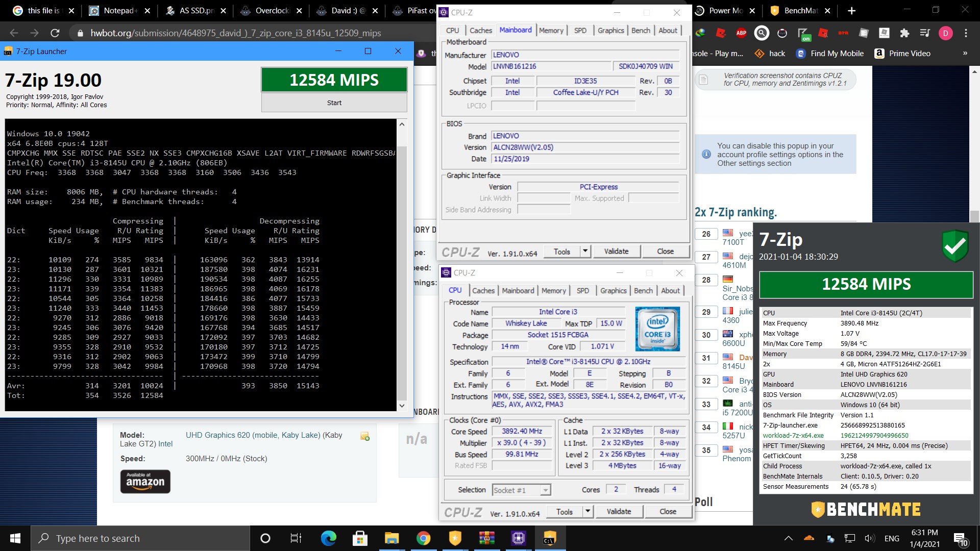Click scroll-up arrow in 7-Zip console
The width and height of the screenshot is (980, 551).
pyautogui.click(x=402, y=124)
